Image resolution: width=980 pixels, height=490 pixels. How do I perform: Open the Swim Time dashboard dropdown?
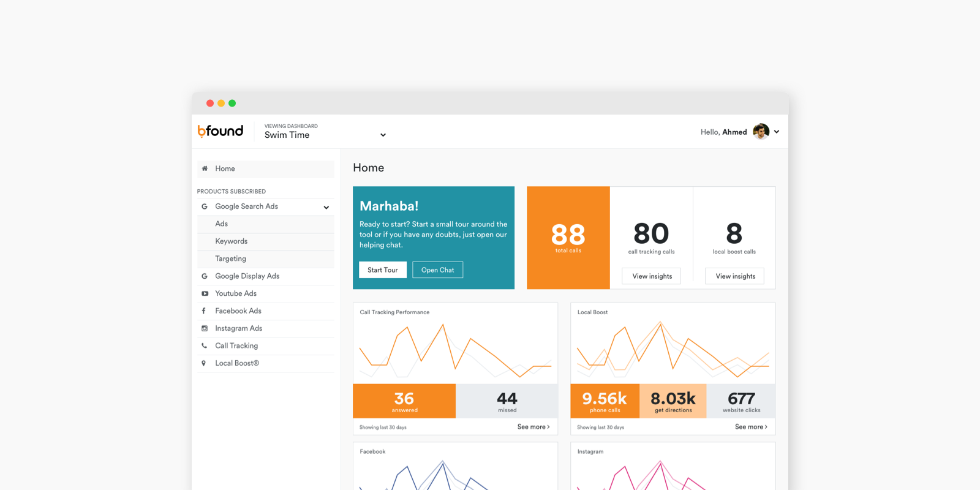click(325, 131)
